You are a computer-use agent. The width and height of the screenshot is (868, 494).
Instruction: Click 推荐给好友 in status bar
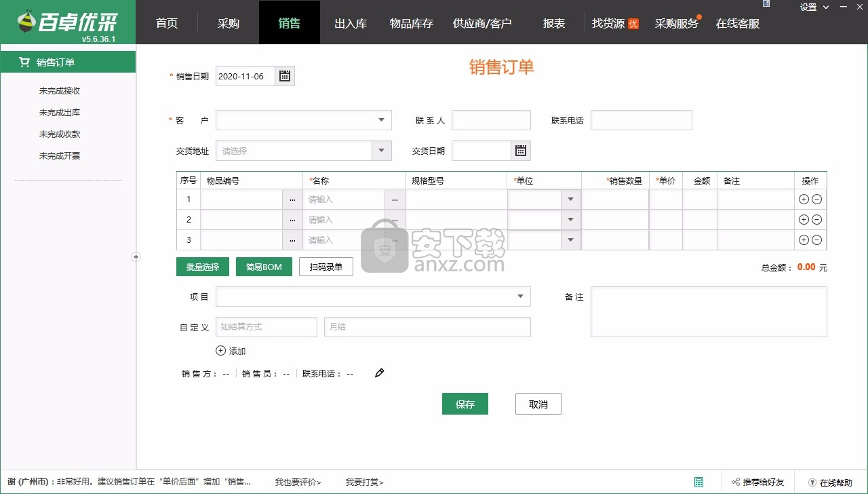click(x=757, y=482)
